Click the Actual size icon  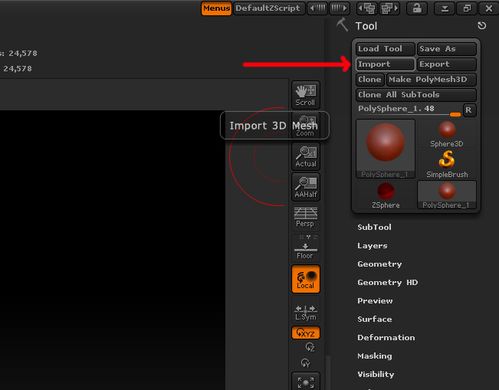tap(306, 157)
